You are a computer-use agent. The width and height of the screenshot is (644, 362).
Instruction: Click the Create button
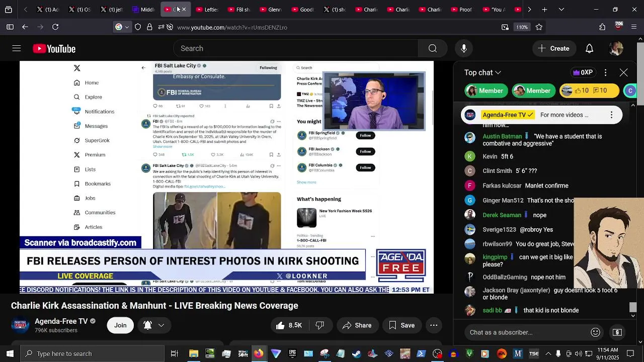[553, 48]
